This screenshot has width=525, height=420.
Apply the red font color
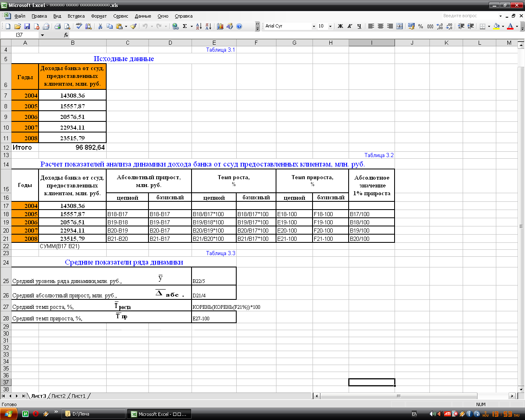click(510, 26)
